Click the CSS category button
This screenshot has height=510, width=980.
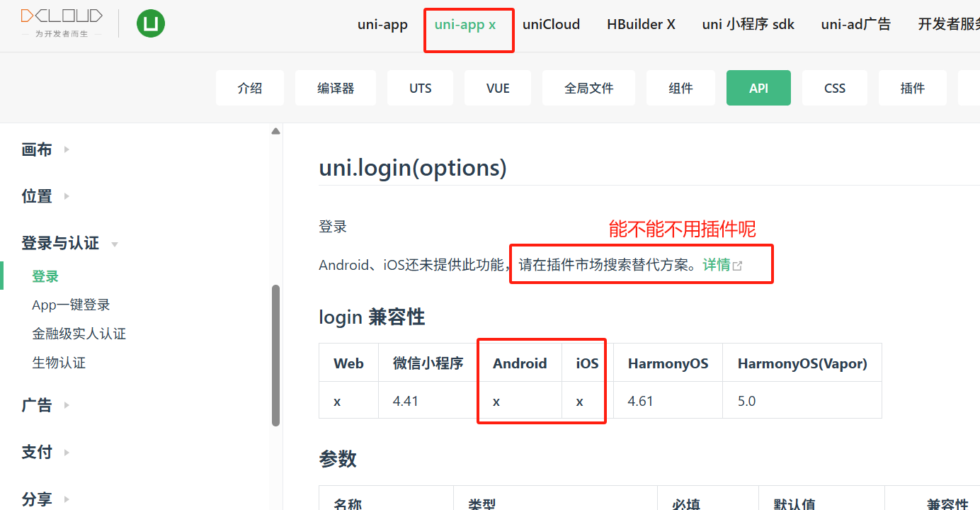(x=835, y=89)
